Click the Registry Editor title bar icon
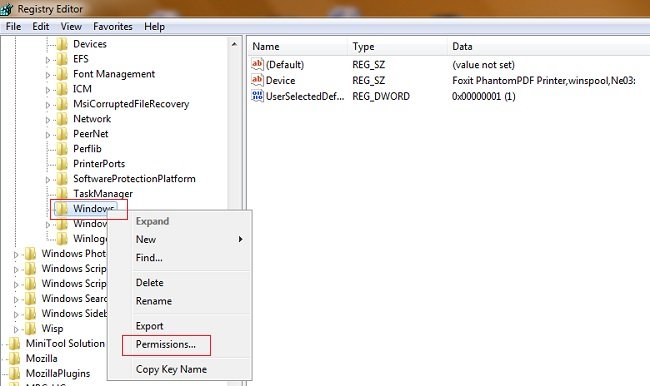650x386 pixels. tap(7, 8)
